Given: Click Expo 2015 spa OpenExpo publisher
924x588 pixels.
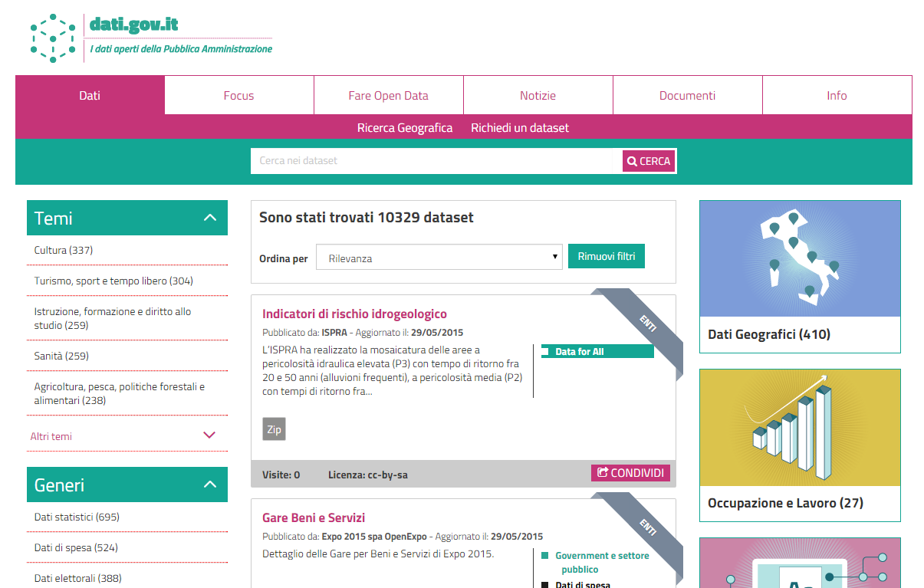Looking at the screenshot, I should 374,537.
